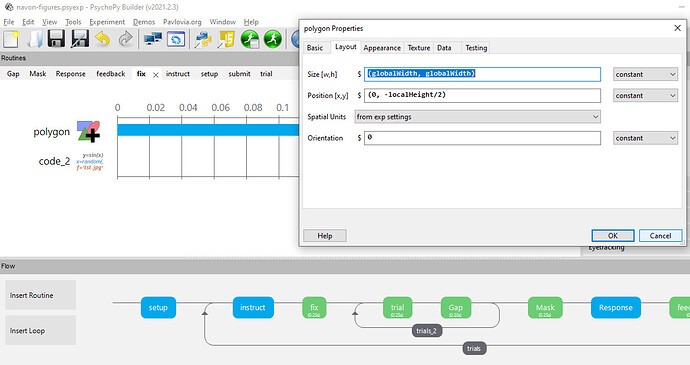Select the Response routine tab

coord(70,74)
